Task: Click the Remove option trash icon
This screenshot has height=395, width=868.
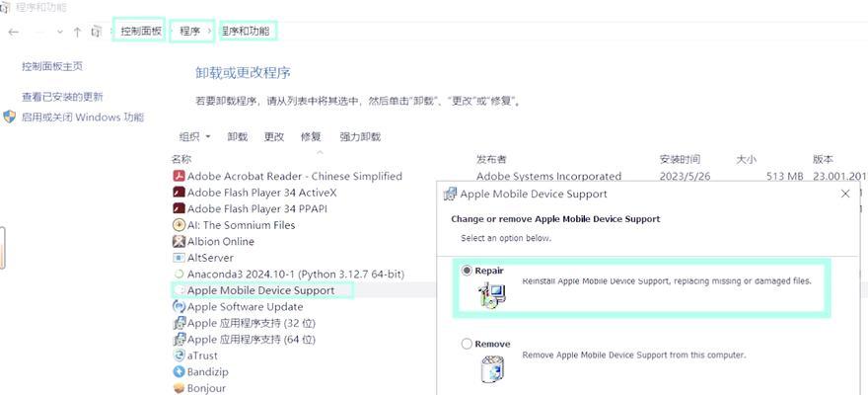Action: tap(492, 368)
